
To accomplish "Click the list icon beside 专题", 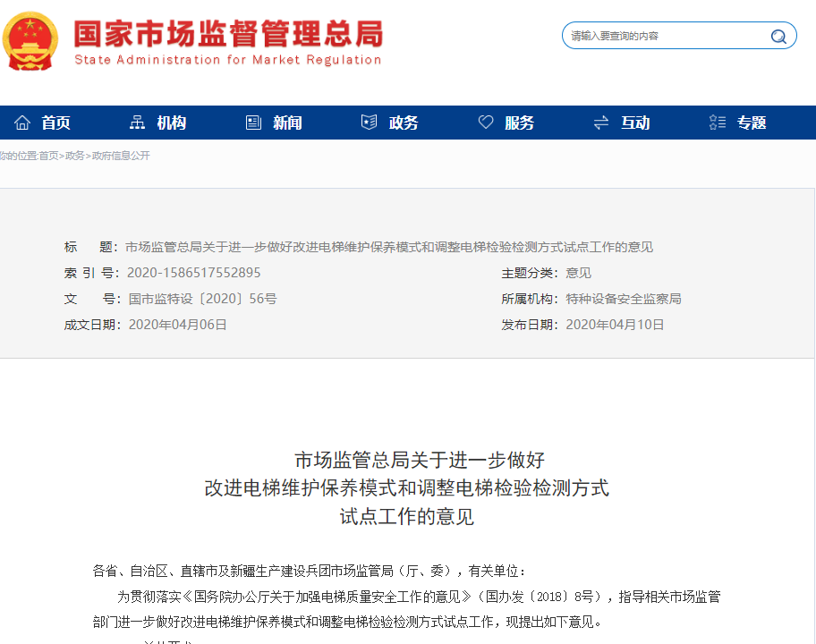I will (716, 121).
